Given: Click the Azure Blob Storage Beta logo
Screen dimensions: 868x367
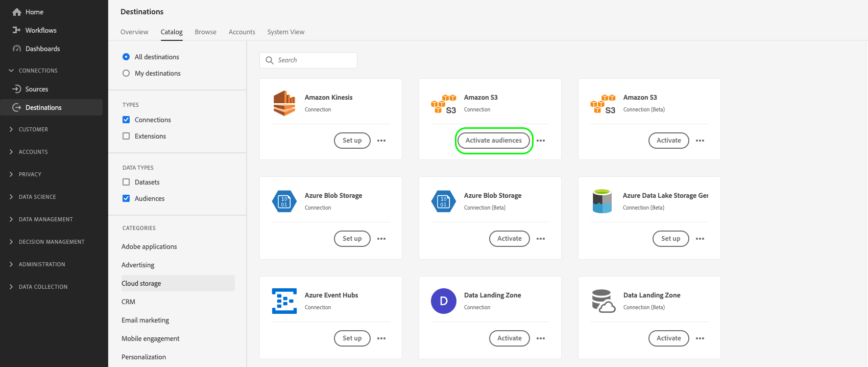Looking at the screenshot, I should pos(444,201).
